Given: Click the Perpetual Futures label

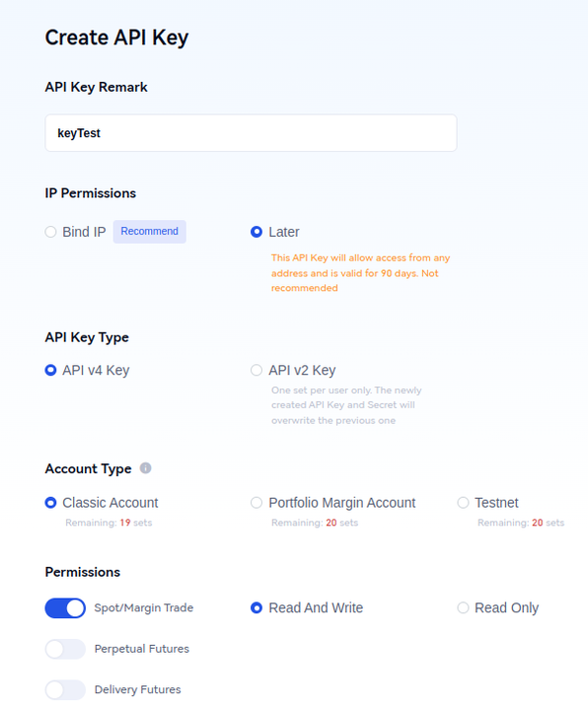Looking at the screenshot, I should point(142,649).
